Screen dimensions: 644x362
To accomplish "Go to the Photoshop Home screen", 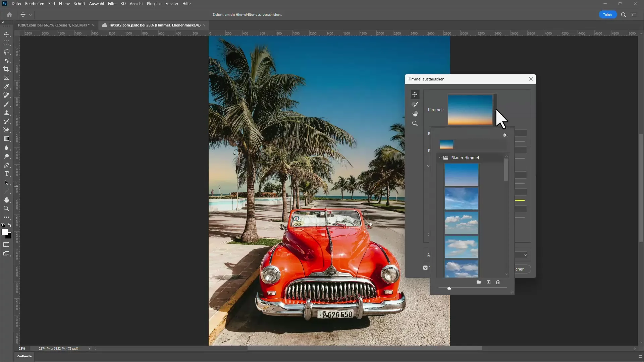I will point(9,15).
